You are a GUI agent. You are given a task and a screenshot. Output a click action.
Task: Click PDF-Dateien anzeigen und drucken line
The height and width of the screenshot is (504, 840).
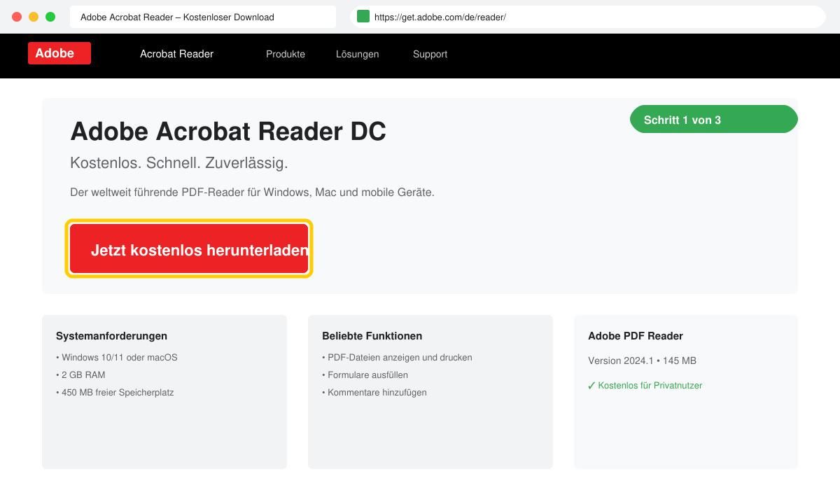tap(397, 357)
